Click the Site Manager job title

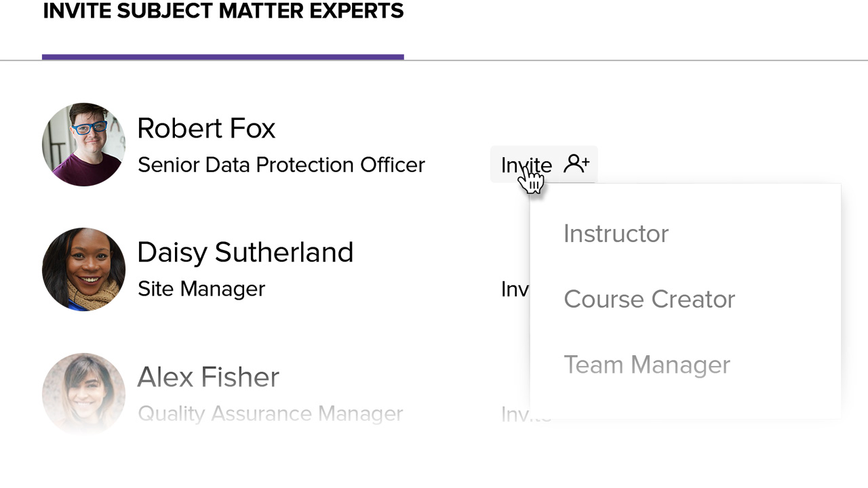pos(201,289)
